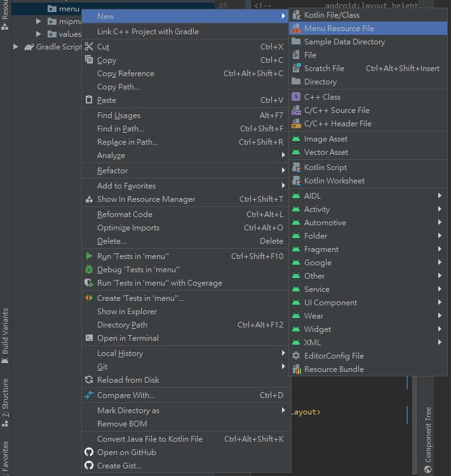This screenshot has width=451, height=476.
Task: Select File in New submenu
Action: pos(368,55)
